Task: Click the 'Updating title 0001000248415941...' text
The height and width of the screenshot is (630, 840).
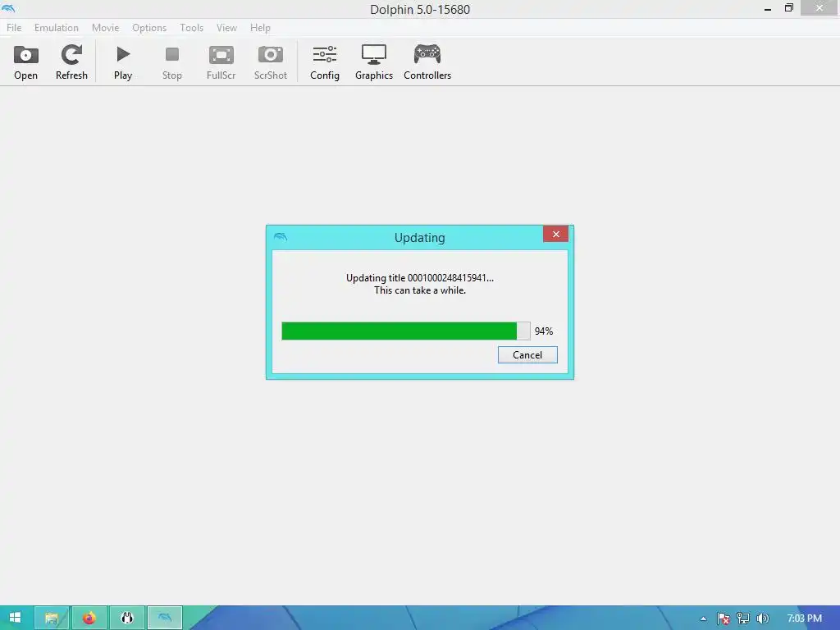Action: pyautogui.click(x=419, y=277)
